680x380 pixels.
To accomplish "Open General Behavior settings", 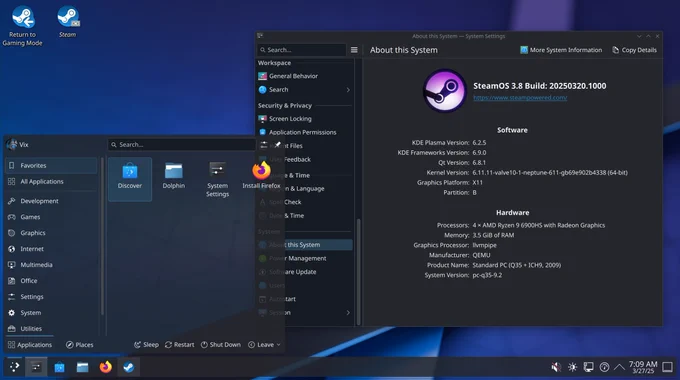I will [304, 76].
